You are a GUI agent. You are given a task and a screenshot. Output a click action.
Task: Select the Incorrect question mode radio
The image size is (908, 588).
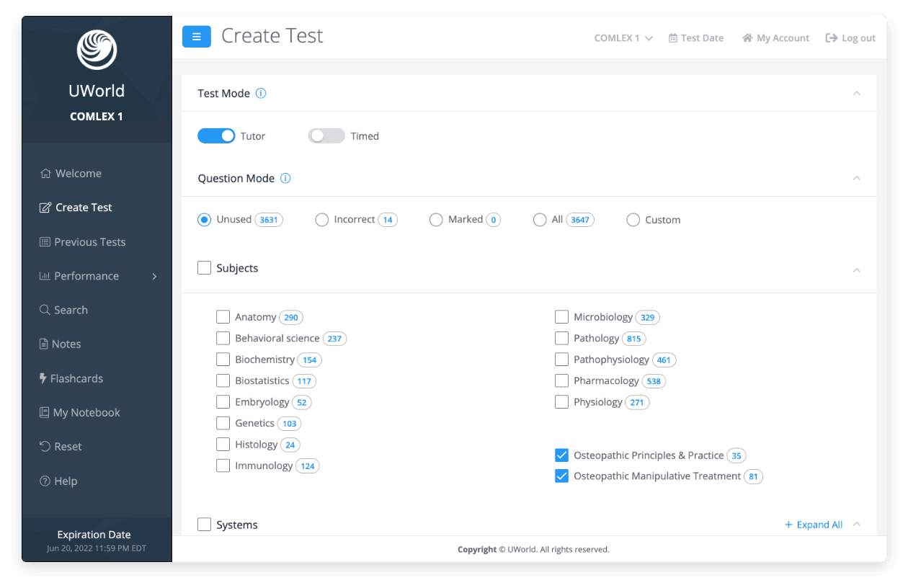click(x=322, y=220)
